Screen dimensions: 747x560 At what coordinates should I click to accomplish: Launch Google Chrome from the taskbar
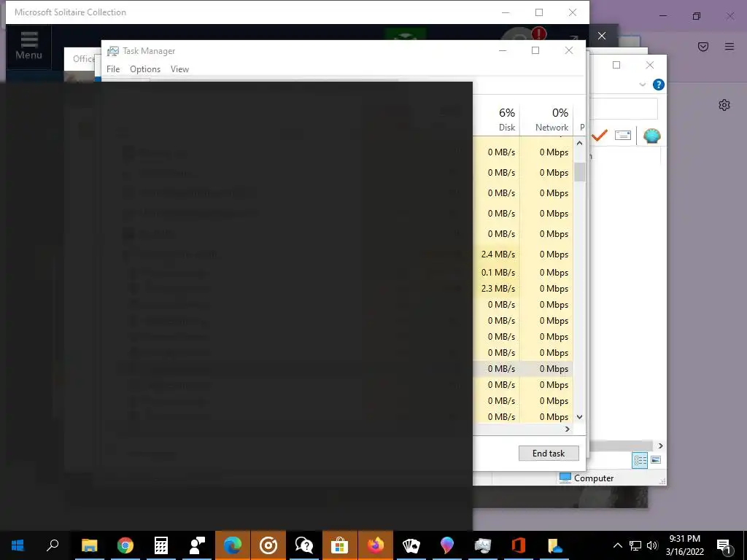point(125,545)
